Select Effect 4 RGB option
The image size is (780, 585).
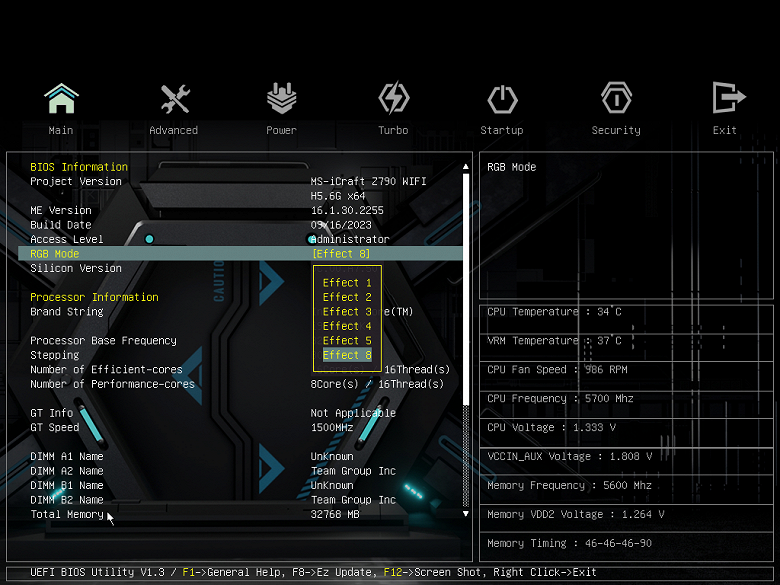347,326
